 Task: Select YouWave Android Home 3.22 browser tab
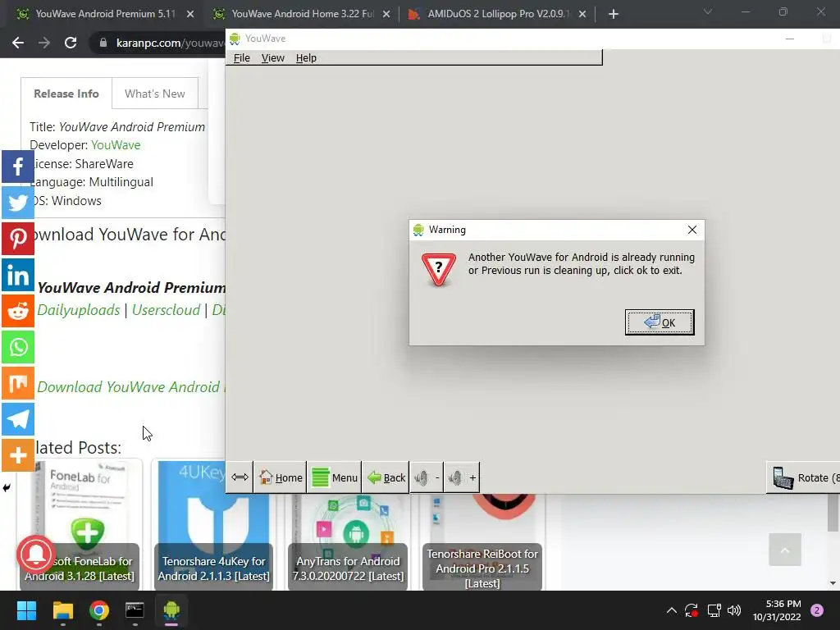coord(301,14)
